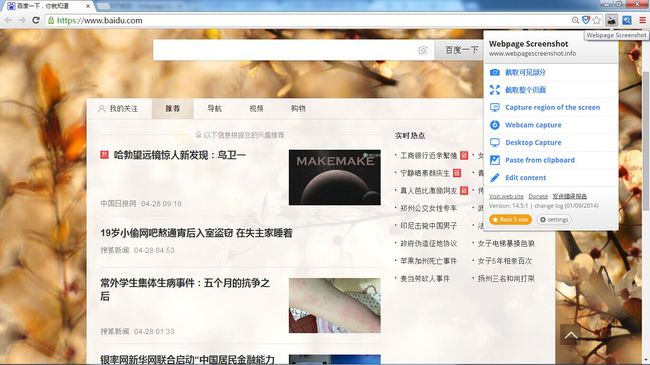Image resolution: width=650 pixels, height=365 pixels.
Task: Click the arm rash news thumbnail
Action: click(335, 306)
